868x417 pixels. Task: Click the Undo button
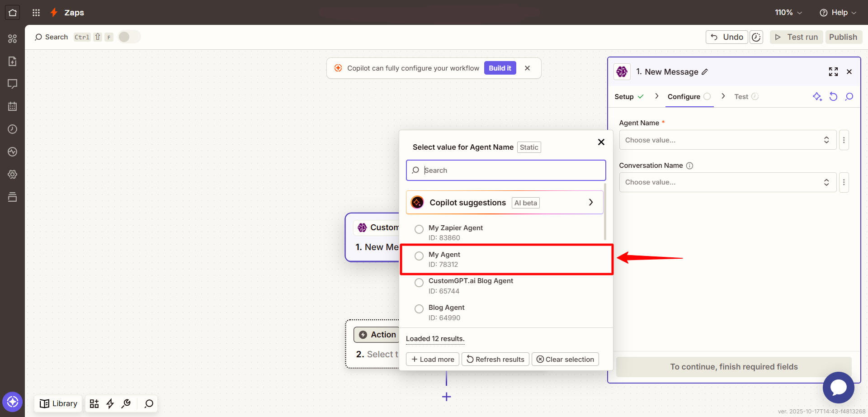coord(726,37)
